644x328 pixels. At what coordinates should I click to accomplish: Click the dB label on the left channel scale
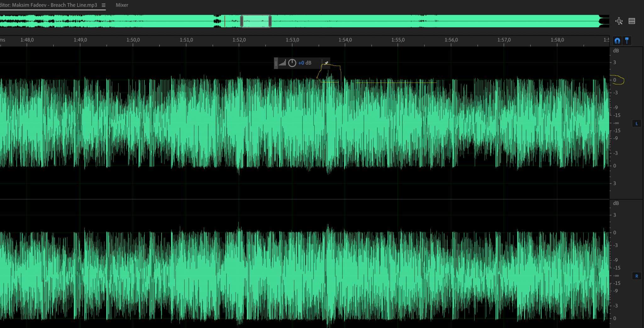616,51
